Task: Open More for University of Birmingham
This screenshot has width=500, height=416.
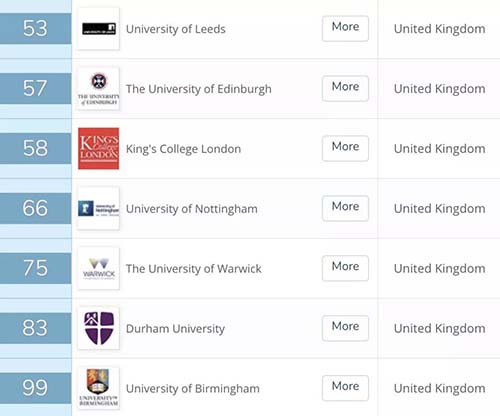Action: pos(345,388)
